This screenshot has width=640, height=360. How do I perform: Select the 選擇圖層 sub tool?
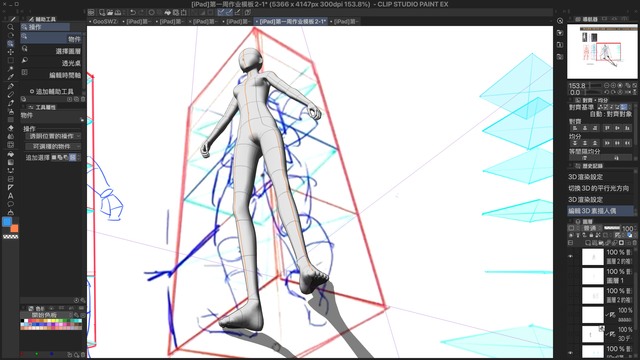point(52,51)
